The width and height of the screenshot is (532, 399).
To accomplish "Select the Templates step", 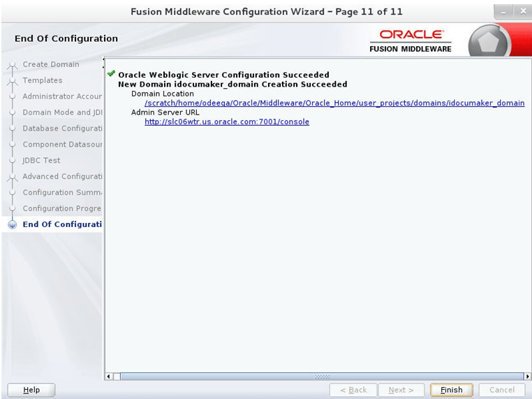I will [x=43, y=80].
